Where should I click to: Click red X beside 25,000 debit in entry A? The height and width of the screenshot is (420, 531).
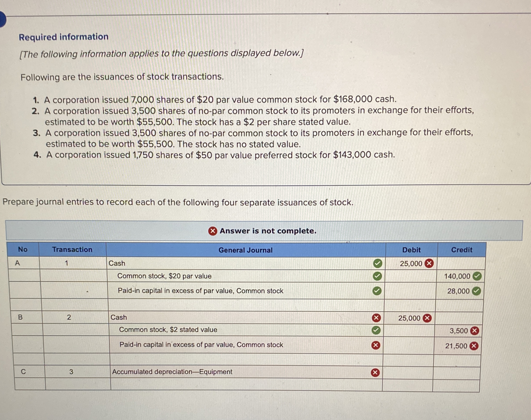click(x=429, y=263)
